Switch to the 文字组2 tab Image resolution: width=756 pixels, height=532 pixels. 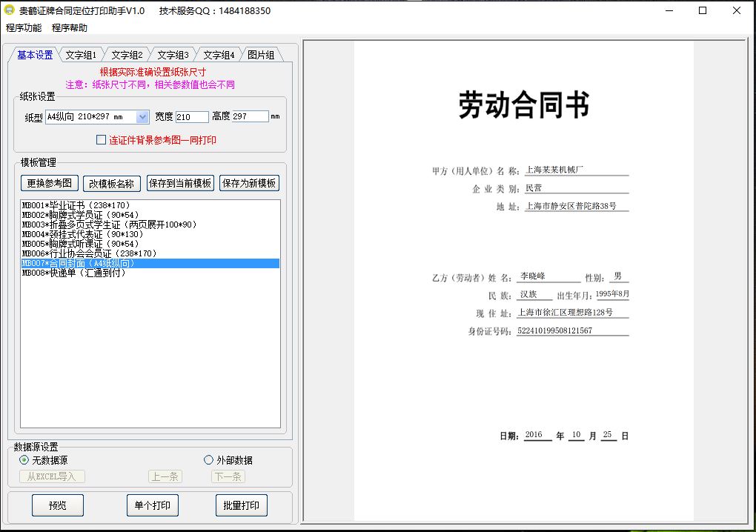point(127,55)
